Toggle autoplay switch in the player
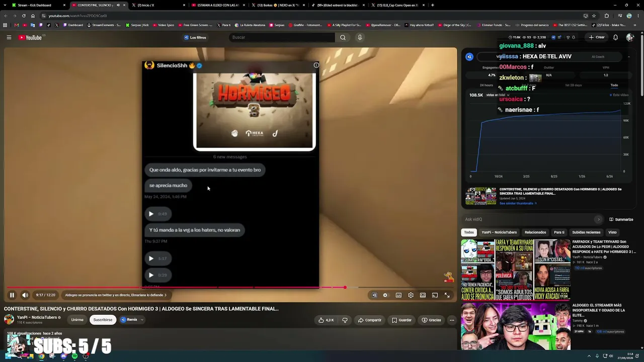This screenshot has width=644, height=362. tap(385, 295)
